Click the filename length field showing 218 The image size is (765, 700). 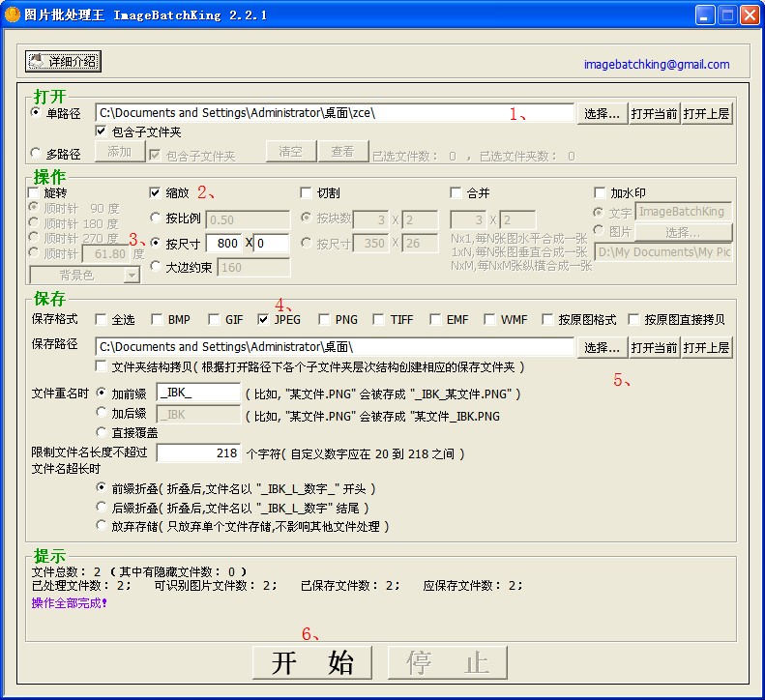[198, 453]
